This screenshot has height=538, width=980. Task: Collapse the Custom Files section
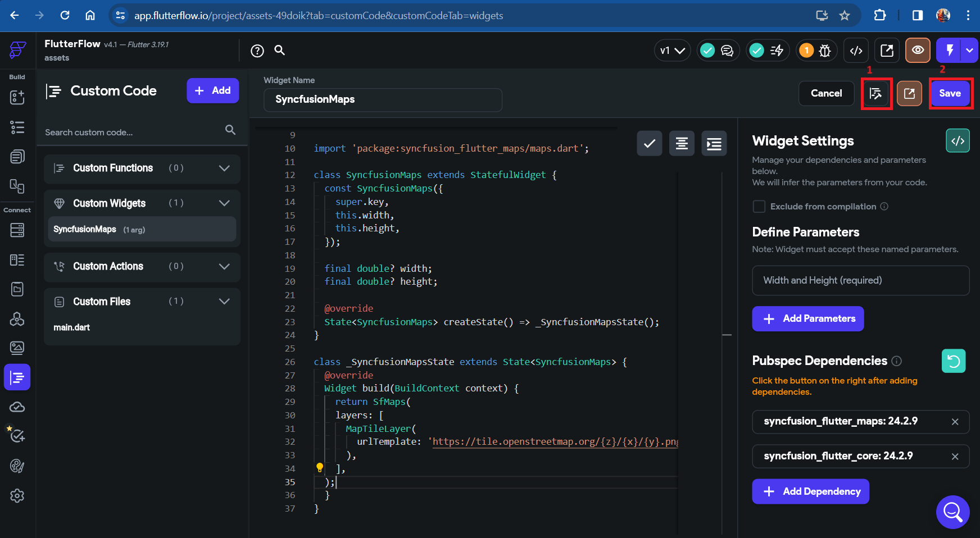[224, 301]
